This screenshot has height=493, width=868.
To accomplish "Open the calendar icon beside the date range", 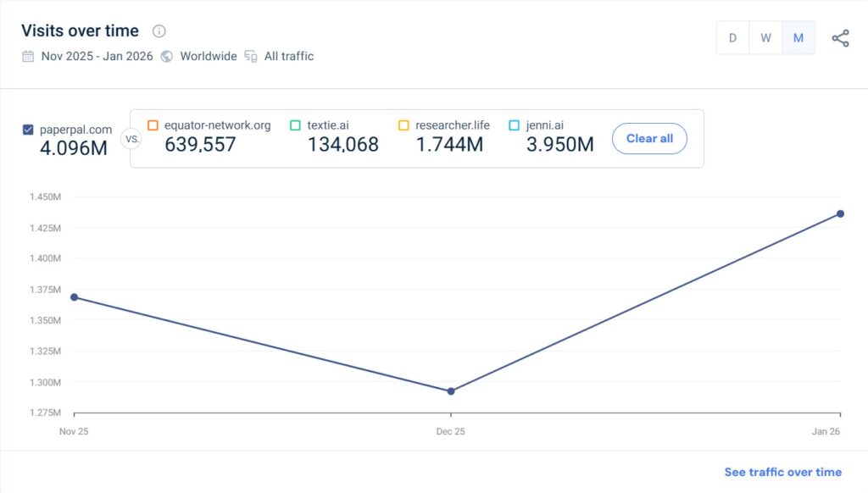I will [x=28, y=56].
